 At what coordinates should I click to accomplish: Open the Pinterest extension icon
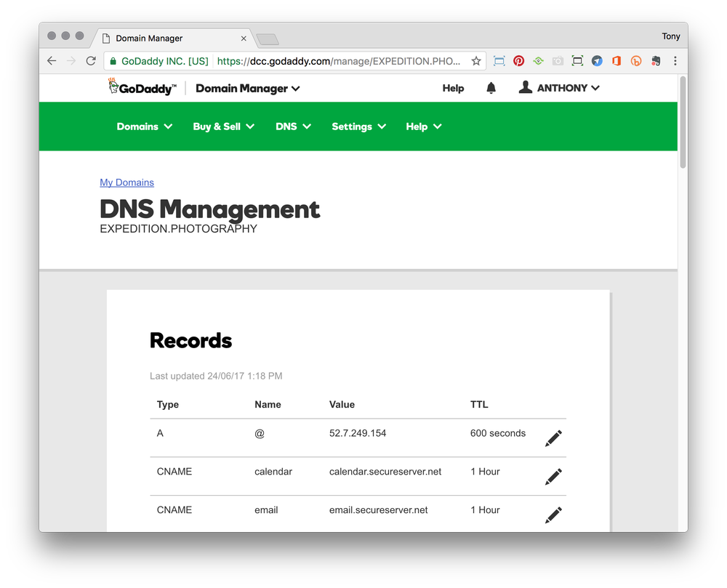518,61
